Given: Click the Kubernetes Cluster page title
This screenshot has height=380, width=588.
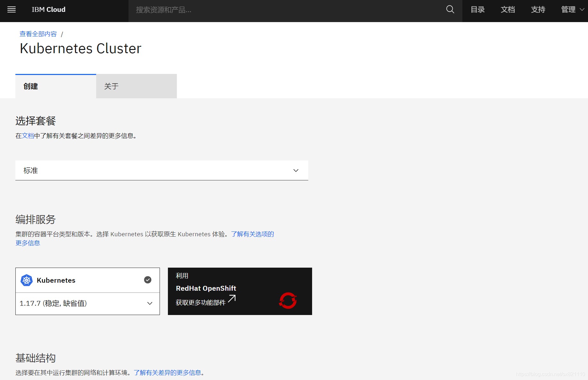Looking at the screenshot, I should point(80,49).
